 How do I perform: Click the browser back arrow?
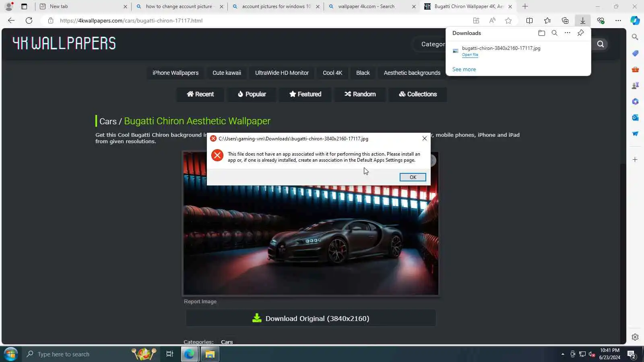11,21
